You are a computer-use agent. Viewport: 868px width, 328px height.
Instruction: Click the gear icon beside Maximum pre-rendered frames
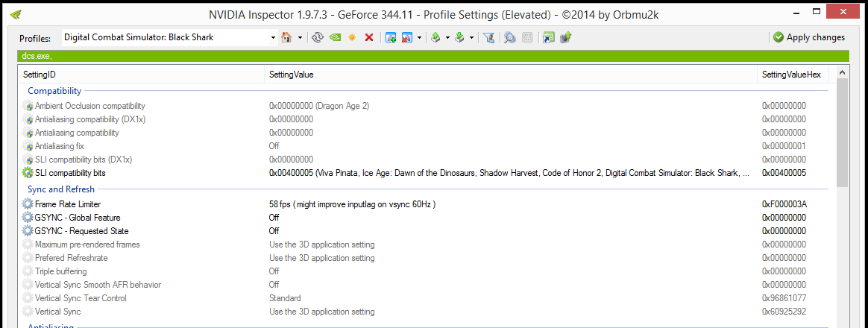(28, 245)
